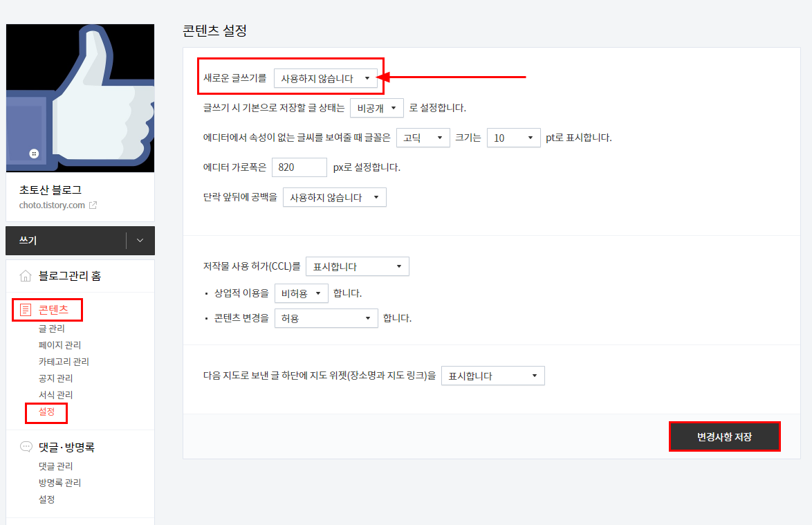The height and width of the screenshot is (525, 812).
Task: Click the home icon beside 블로그관리 홈
Action: (26, 275)
